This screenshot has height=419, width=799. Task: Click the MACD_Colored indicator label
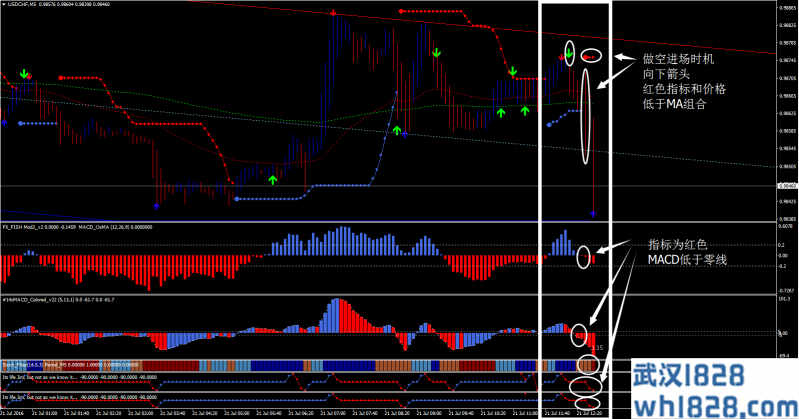[x=28, y=298]
